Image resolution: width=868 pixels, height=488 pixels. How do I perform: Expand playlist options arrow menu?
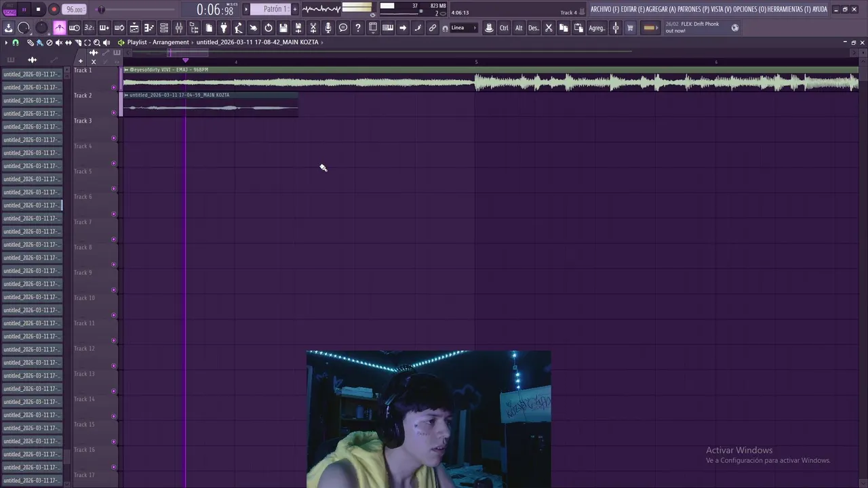6,43
